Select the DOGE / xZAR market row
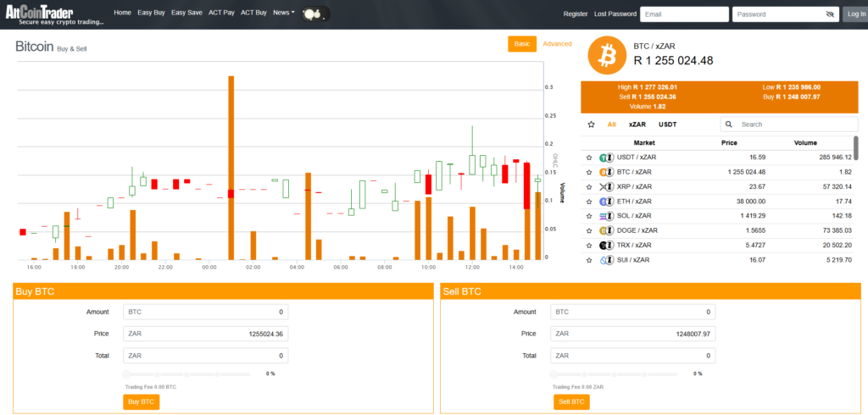 point(719,230)
